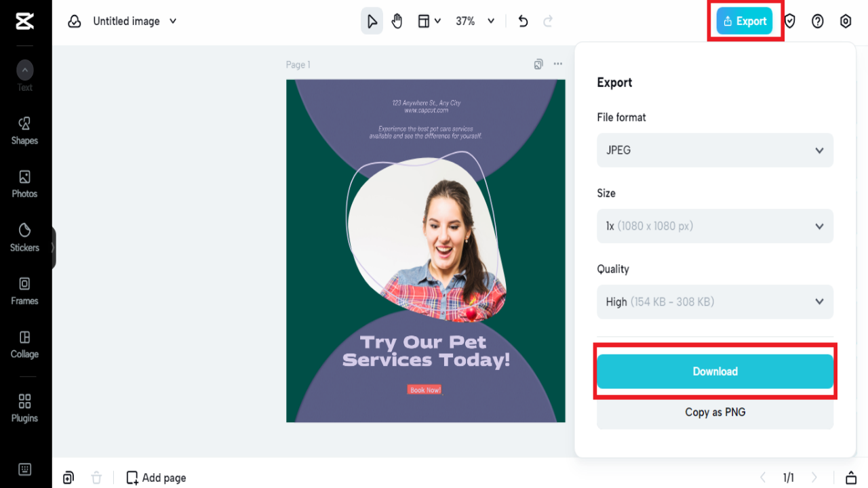
Task: Open the 37% zoom level dropdown
Action: pyautogui.click(x=475, y=21)
